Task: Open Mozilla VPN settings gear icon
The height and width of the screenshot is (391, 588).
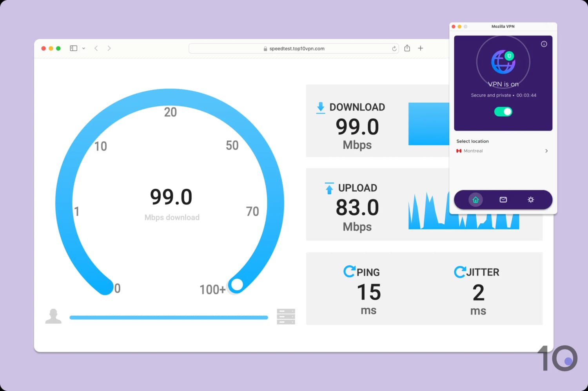Action: pos(530,200)
